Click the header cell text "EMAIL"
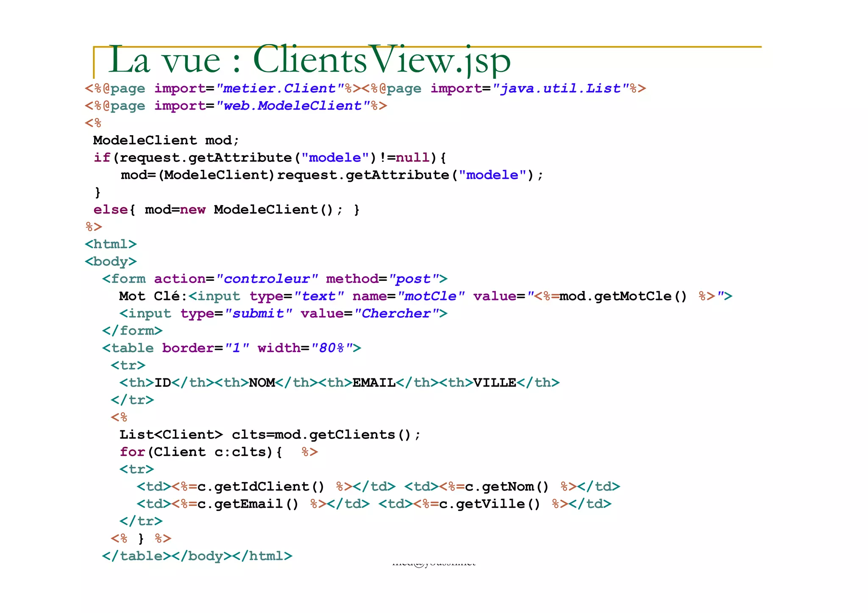The height and width of the screenshot is (613, 868). point(374,383)
